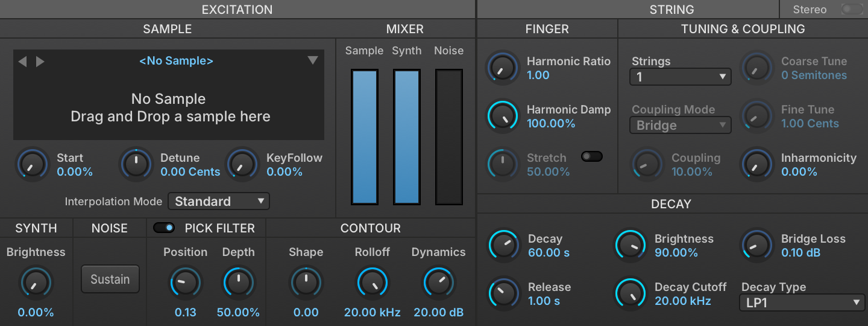Toggle the Stretch on/off switch
The height and width of the screenshot is (326, 868).
click(592, 156)
